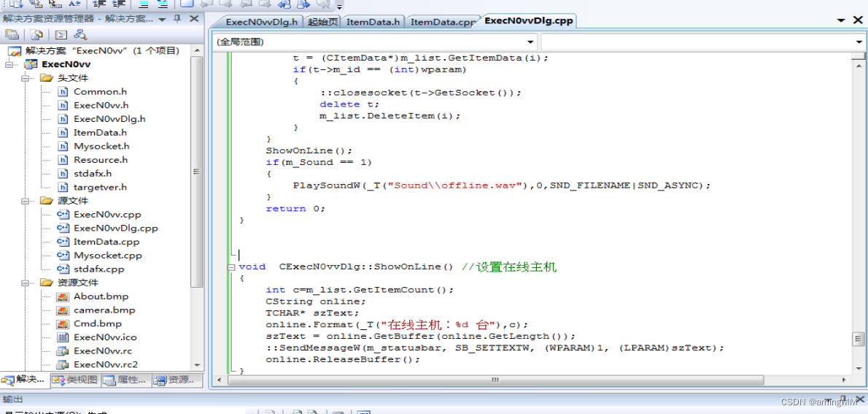Select stdafx.cpp source file

[x=98, y=269]
